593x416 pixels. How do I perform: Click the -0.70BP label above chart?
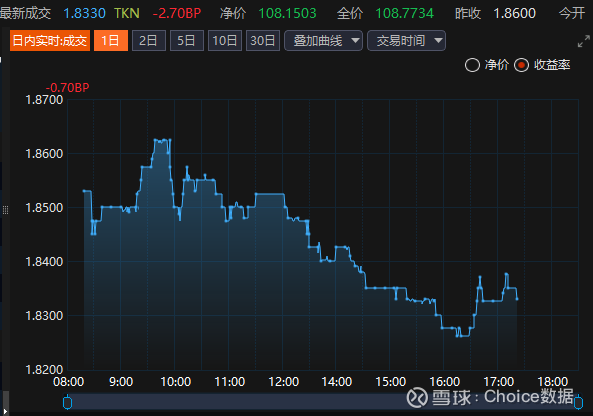67,88
